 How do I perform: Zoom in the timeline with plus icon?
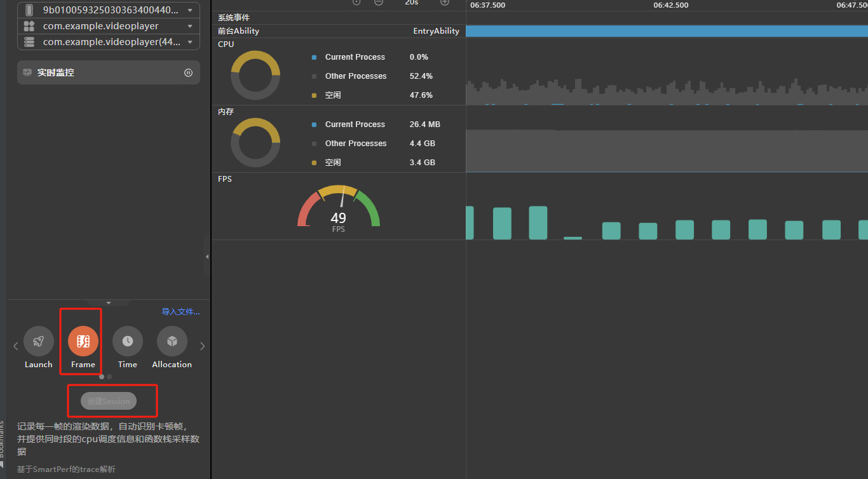[x=445, y=3]
